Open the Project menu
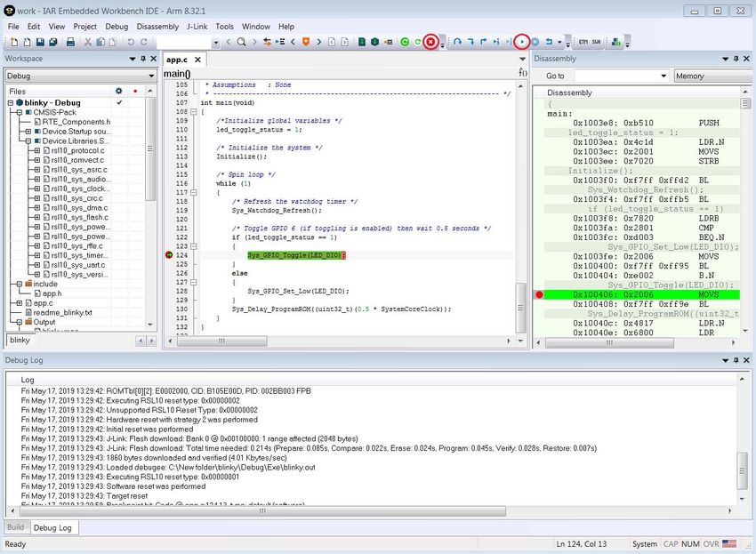756x554 pixels. [84, 27]
